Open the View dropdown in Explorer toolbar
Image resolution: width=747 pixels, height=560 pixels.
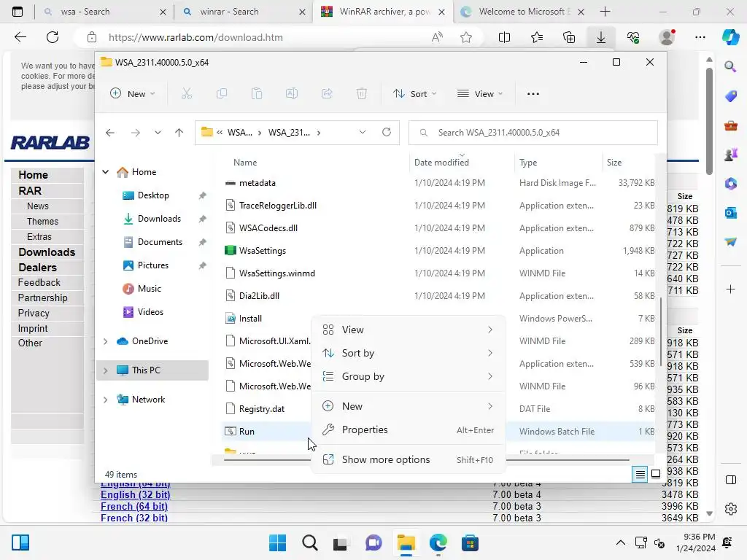point(480,94)
